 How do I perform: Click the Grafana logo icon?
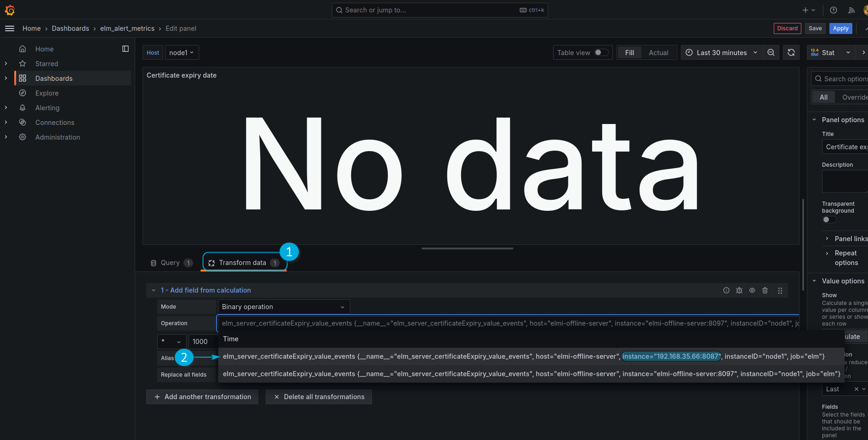click(x=10, y=10)
